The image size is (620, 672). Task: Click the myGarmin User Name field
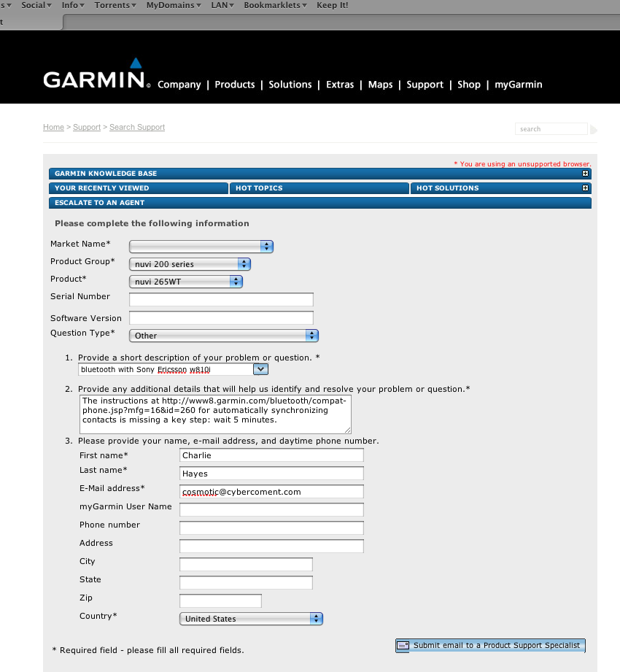[271, 510]
